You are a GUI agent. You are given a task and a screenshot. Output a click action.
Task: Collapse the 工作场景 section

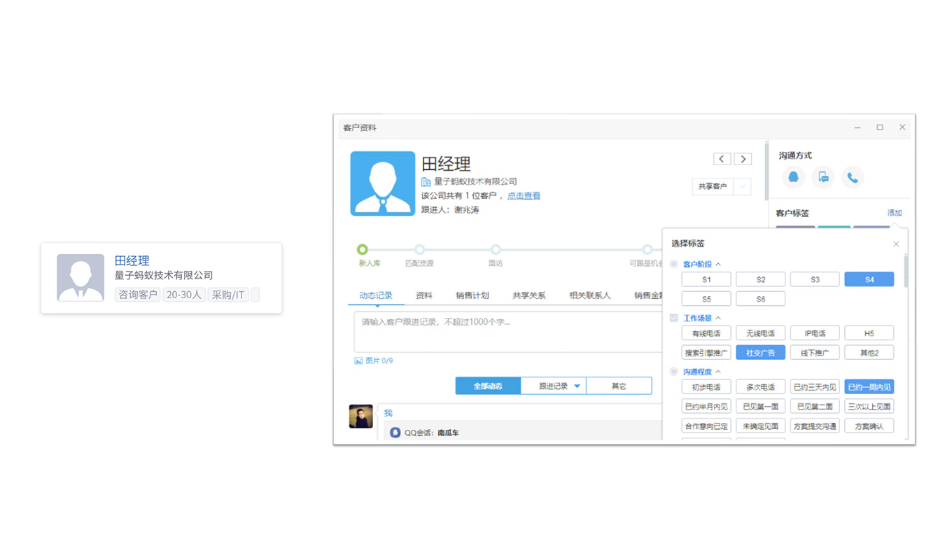(718, 318)
